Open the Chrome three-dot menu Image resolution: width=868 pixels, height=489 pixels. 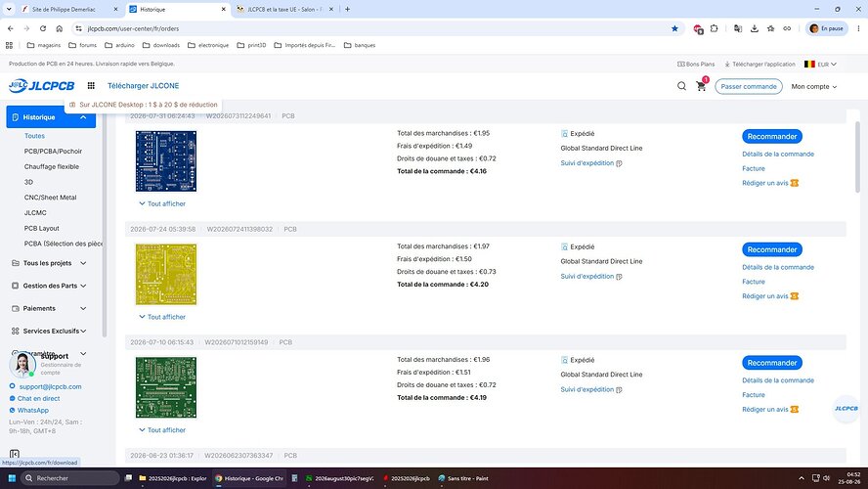tap(858, 28)
